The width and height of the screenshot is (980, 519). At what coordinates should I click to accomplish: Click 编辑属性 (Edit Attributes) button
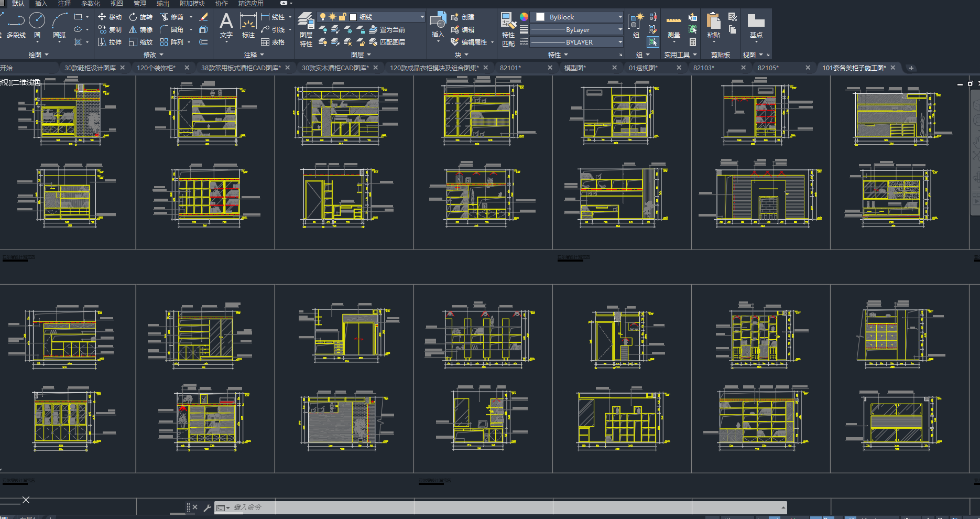pos(469,42)
